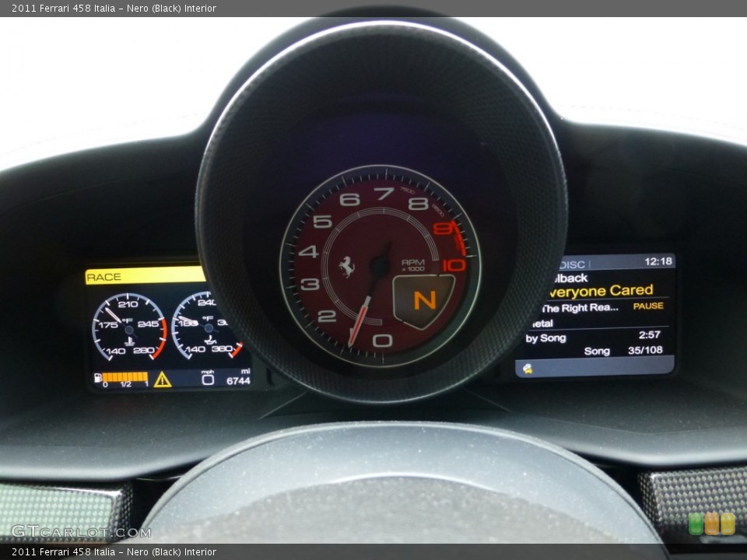Click the oil temperature symbol in second gauge
Image resolution: width=747 pixels, height=560 pixels.
pos(209,340)
